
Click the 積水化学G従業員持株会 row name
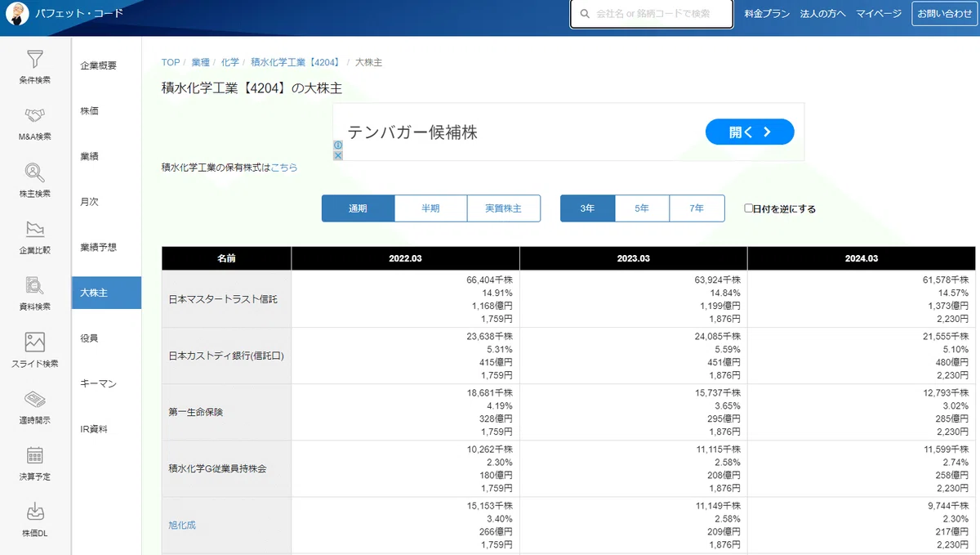(217, 468)
